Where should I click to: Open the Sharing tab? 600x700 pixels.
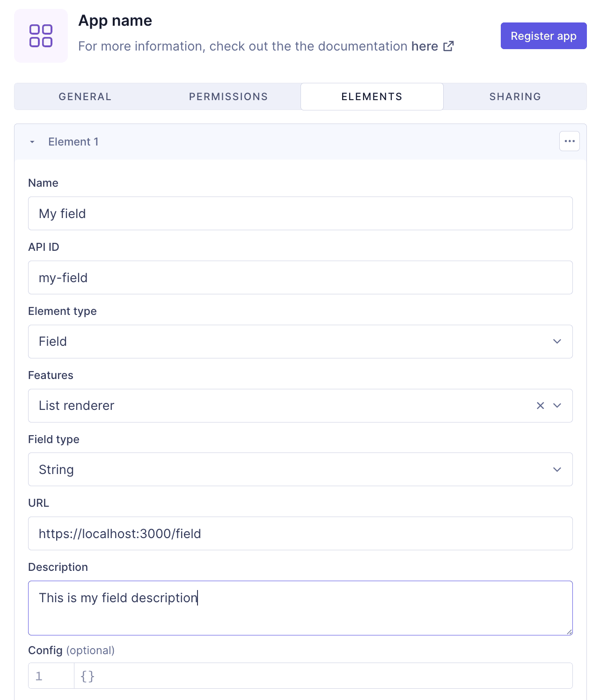pyautogui.click(x=515, y=96)
